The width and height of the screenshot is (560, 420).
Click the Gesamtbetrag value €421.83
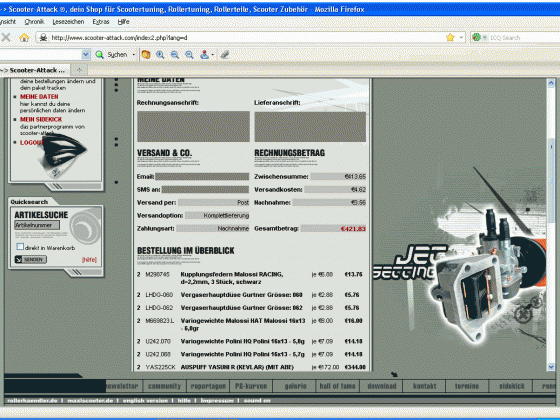[353, 229]
